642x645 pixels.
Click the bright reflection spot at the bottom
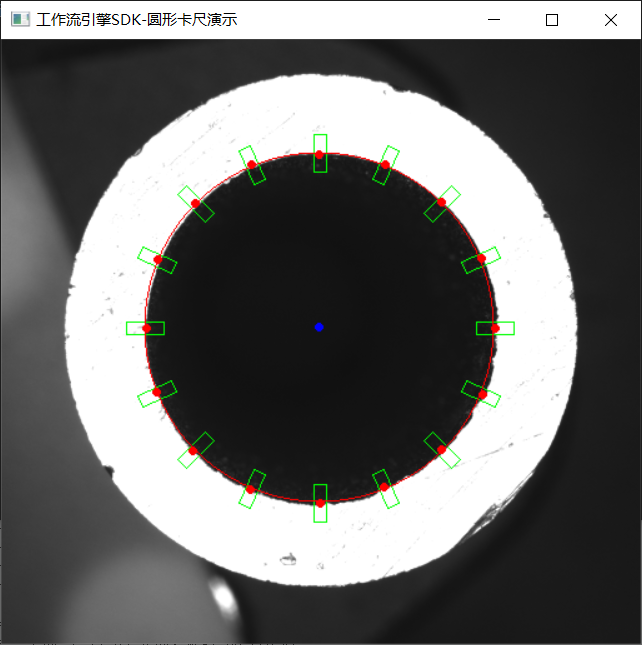click(223, 594)
